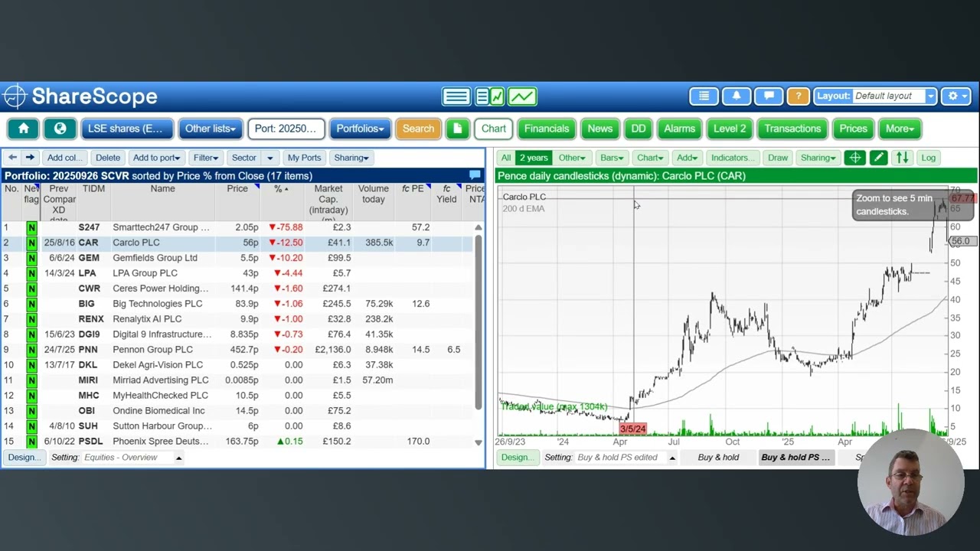Expand the Other period dropdown
Screen dimensions: 980x551
click(x=572, y=158)
